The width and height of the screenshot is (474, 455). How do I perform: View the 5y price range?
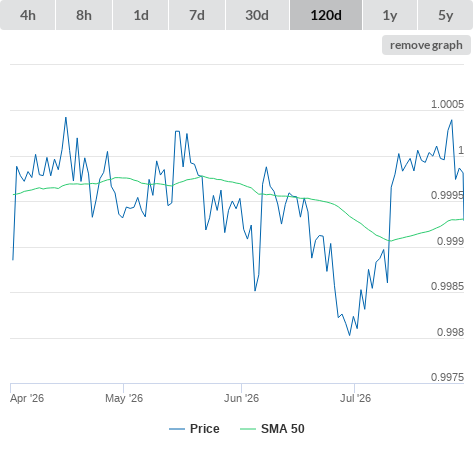445,15
